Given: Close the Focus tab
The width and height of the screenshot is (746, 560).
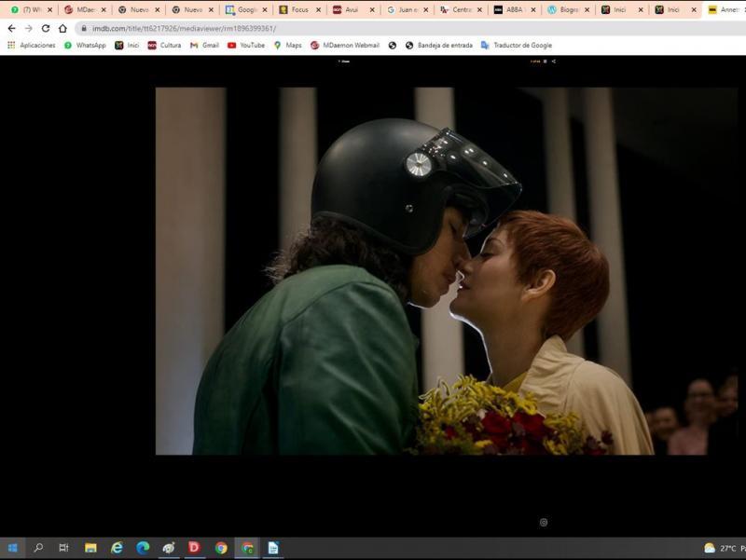Looking at the screenshot, I should (319, 9).
